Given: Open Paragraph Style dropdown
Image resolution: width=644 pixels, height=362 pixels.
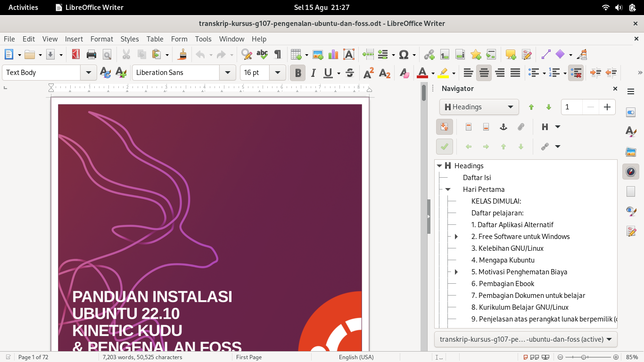Looking at the screenshot, I should (x=89, y=73).
